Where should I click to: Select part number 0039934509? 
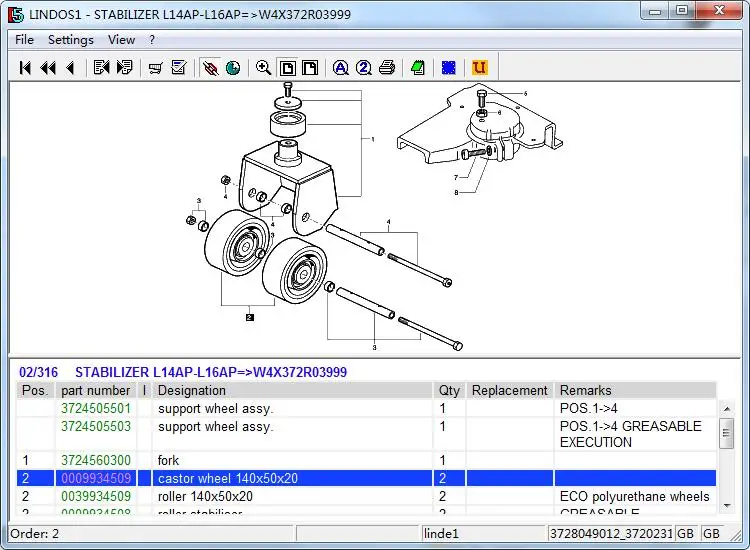pyautogui.click(x=96, y=496)
